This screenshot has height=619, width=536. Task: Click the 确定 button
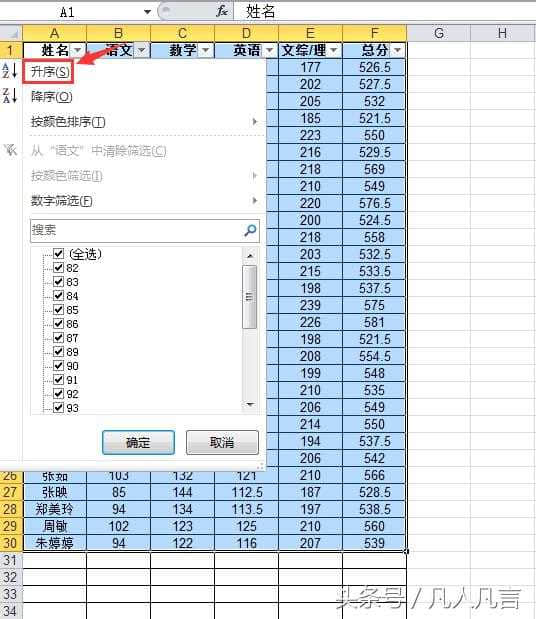click(x=138, y=443)
